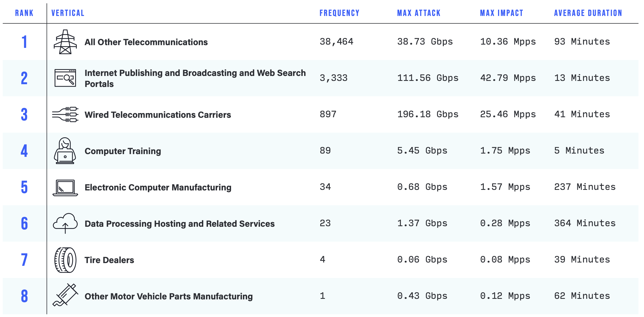Click the 364 Minutes duration value
Image resolution: width=644 pixels, height=317 pixels.
point(585,223)
